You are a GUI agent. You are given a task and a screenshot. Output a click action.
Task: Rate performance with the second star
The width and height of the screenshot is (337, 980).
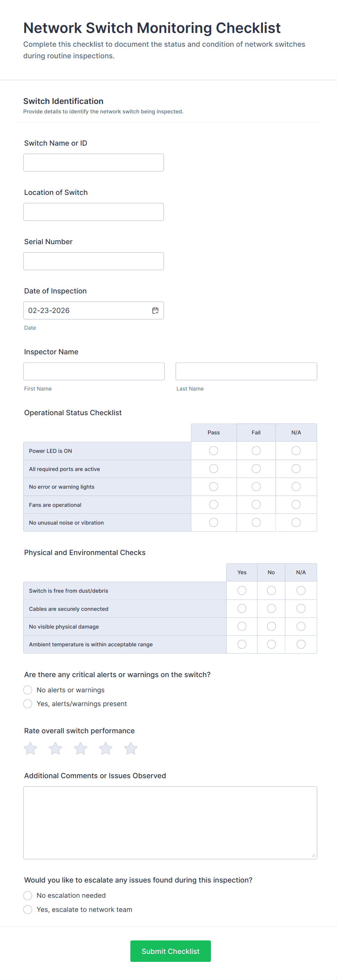55,748
